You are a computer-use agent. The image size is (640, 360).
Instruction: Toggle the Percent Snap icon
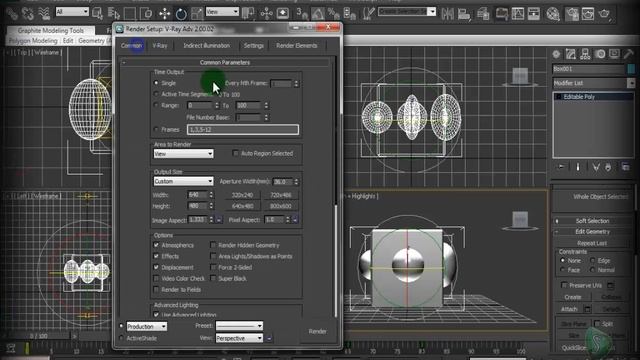[x=333, y=13]
